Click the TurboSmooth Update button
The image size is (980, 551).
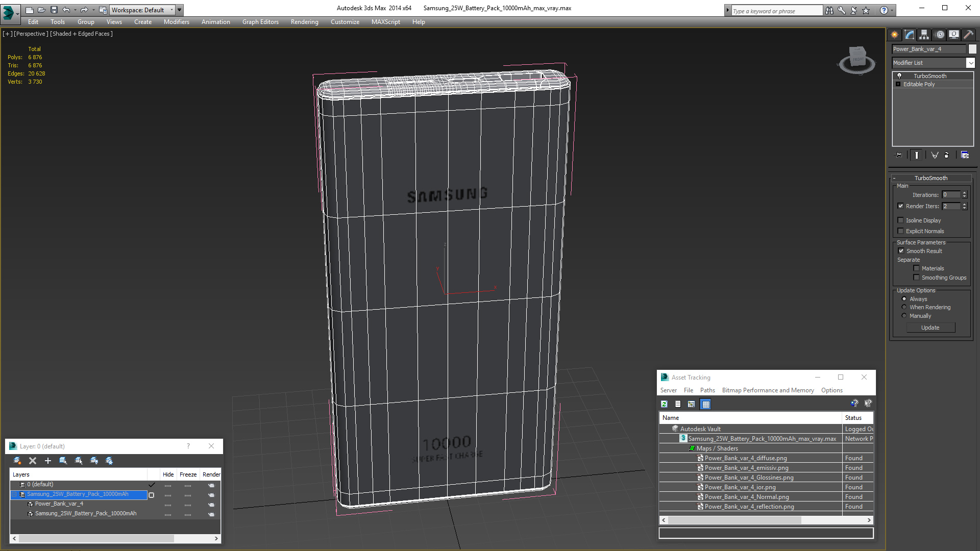click(x=930, y=328)
